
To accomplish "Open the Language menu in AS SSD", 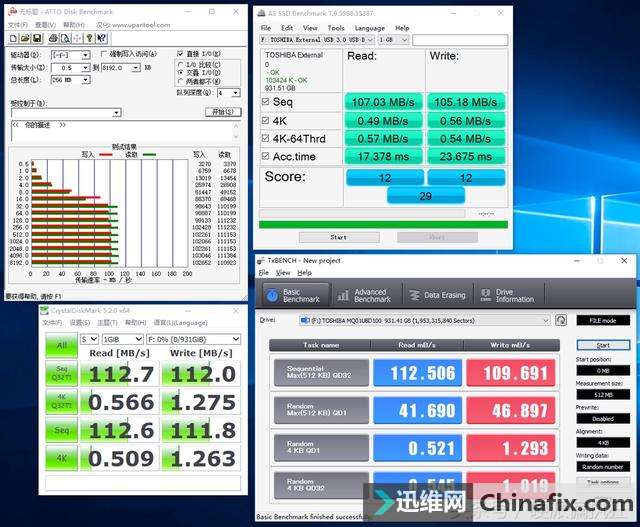I will pyautogui.click(x=370, y=28).
